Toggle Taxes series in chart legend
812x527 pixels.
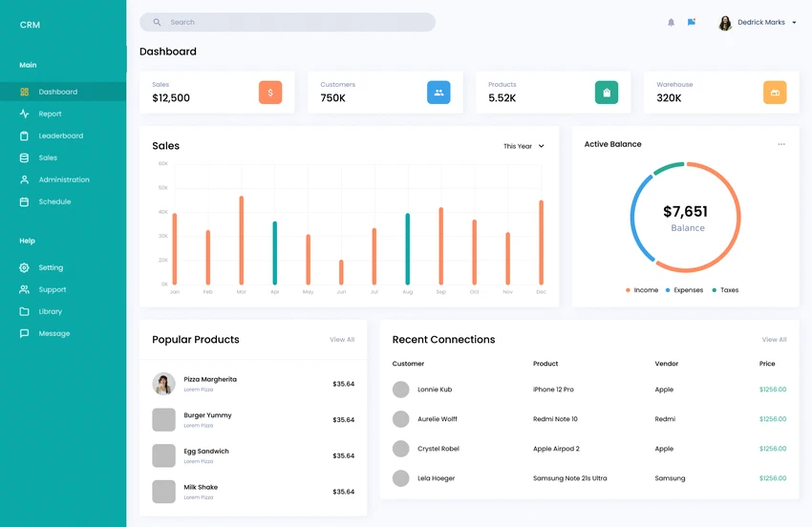tap(725, 290)
